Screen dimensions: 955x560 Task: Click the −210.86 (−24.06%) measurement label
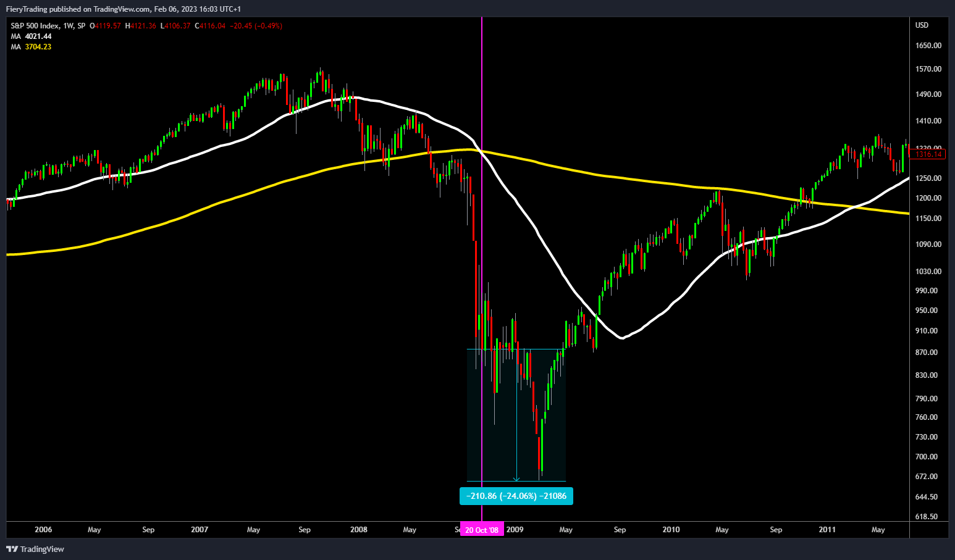[516, 496]
